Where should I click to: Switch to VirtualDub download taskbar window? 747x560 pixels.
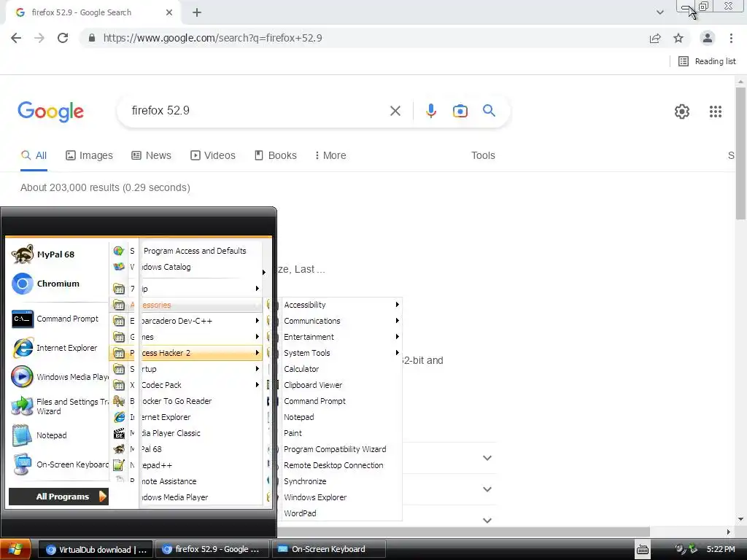(x=96, y=550)
